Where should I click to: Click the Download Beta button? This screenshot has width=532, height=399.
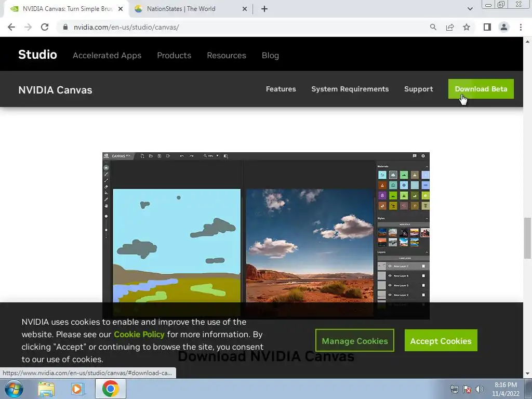(481, 89)
